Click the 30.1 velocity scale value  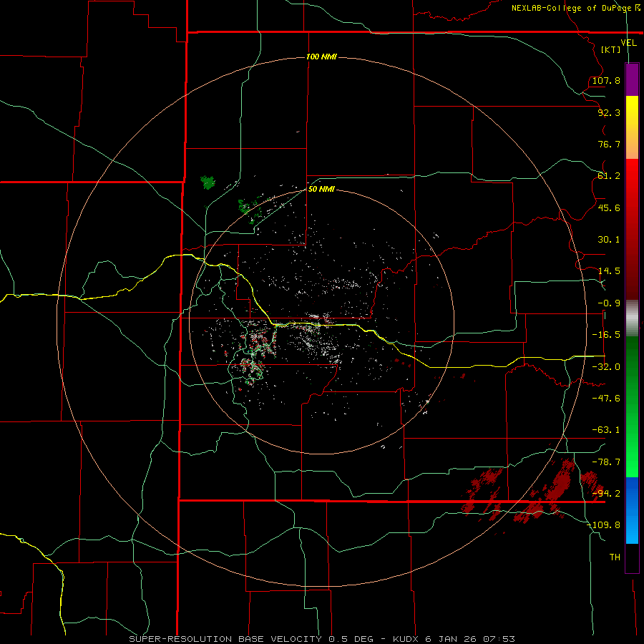click(609, 240)
